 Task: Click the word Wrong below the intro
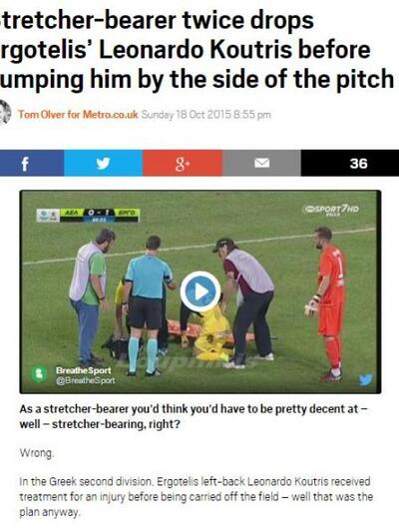pyautogui.click(x=37, y=453)
